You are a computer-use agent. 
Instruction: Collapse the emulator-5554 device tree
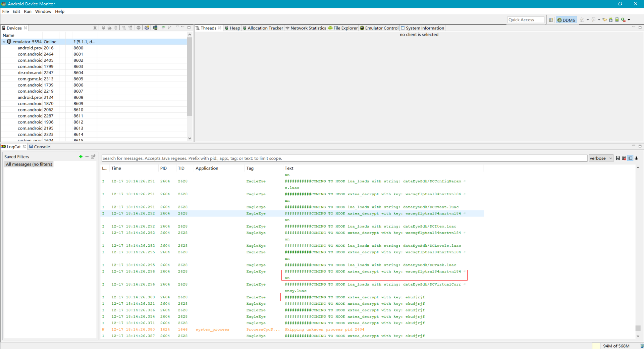coord(4,42)
